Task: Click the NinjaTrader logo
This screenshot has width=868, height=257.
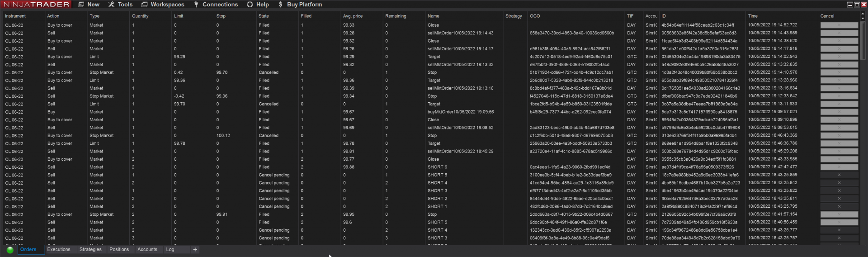Action: click(37, 5)
